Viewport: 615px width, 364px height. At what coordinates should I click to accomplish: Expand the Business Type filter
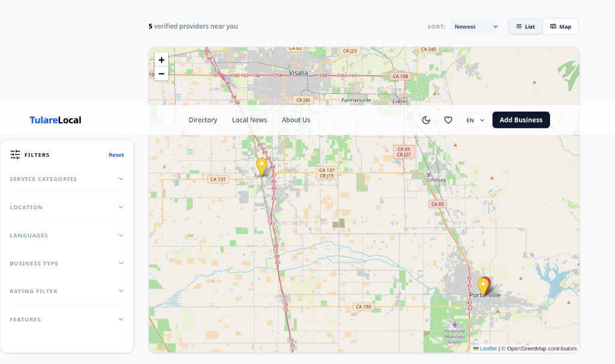[67, 263]
